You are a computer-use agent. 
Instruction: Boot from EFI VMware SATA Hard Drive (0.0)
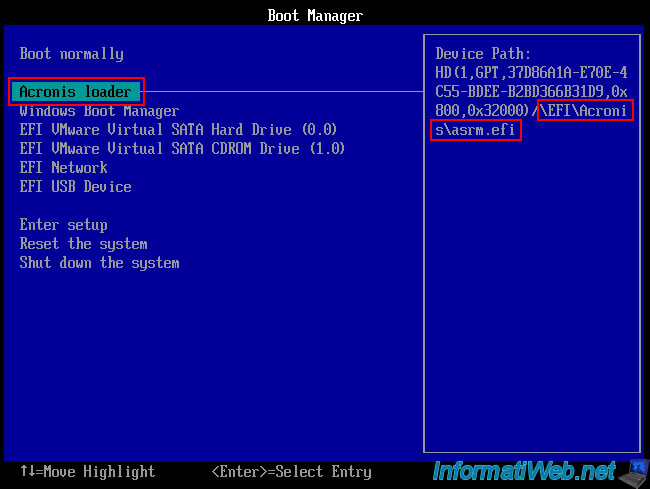pos(179,130)
